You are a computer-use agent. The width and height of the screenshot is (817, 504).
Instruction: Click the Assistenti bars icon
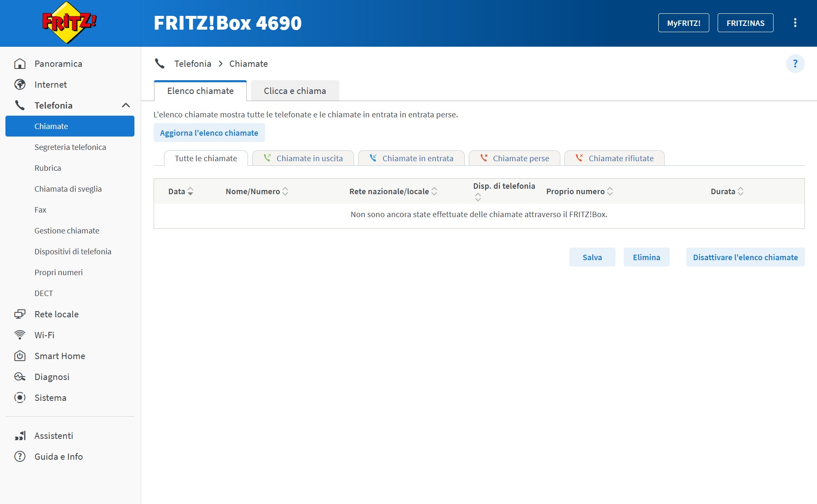20,436
